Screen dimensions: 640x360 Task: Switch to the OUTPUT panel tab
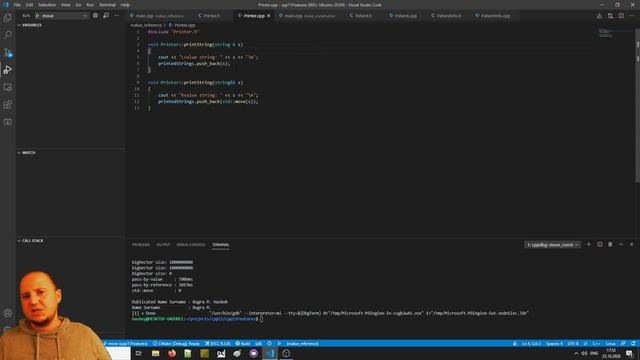coord(163,244)
